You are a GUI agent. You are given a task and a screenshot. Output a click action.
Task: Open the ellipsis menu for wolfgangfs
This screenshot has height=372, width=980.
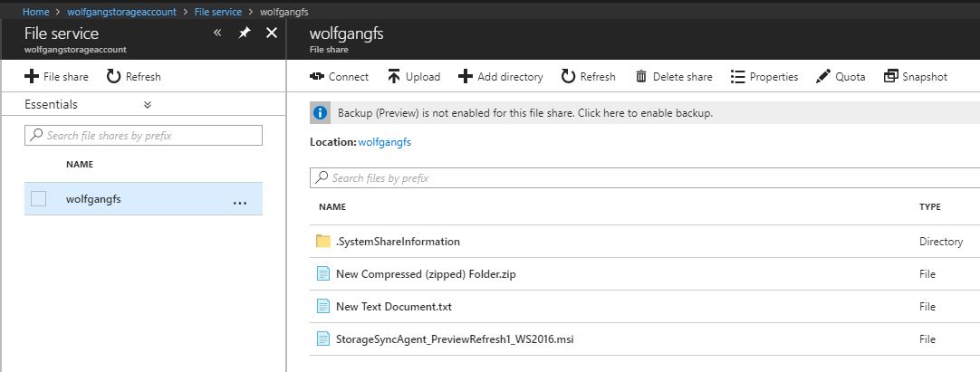(x=240, y=200)
